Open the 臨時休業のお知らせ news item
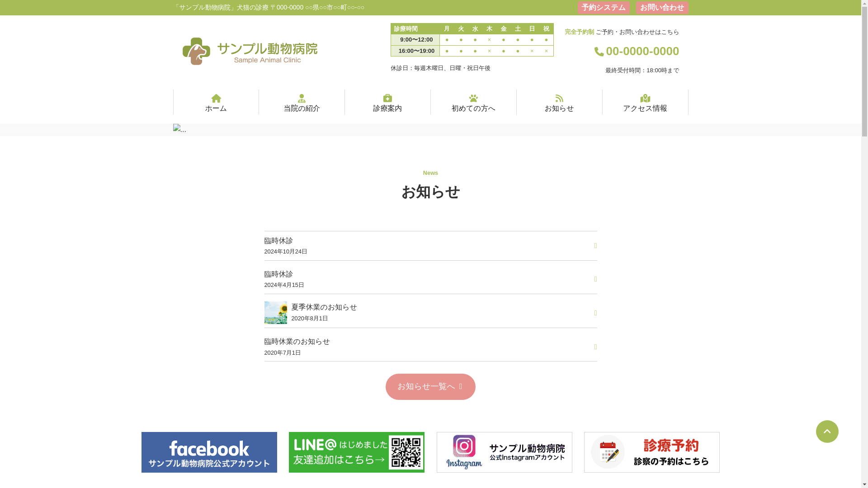 (430, 347)
